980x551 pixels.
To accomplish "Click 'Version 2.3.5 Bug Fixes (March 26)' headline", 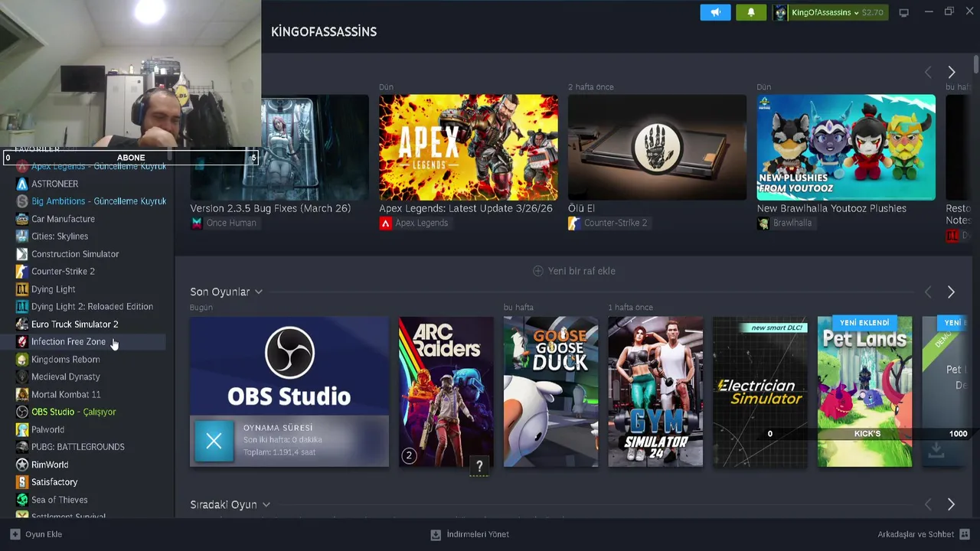I will pos(270,208).
